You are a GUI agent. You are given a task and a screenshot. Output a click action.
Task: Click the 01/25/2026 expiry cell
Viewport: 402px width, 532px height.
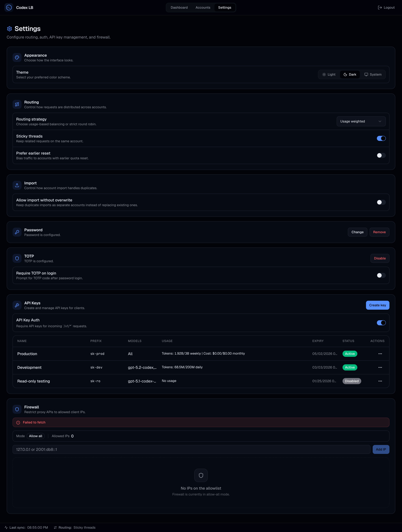pyautogui.click(x=324, y=381)
